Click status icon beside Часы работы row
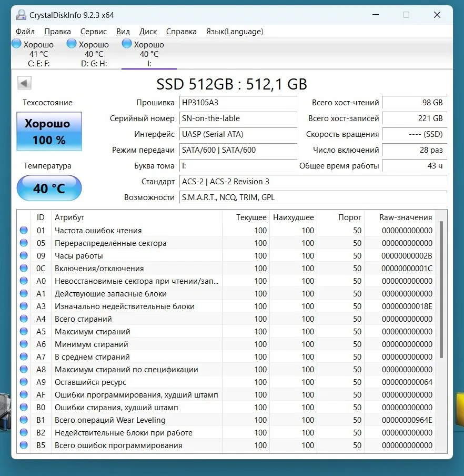Image resolution: width=464 pixels, height=476 pixels. point(24,256)
